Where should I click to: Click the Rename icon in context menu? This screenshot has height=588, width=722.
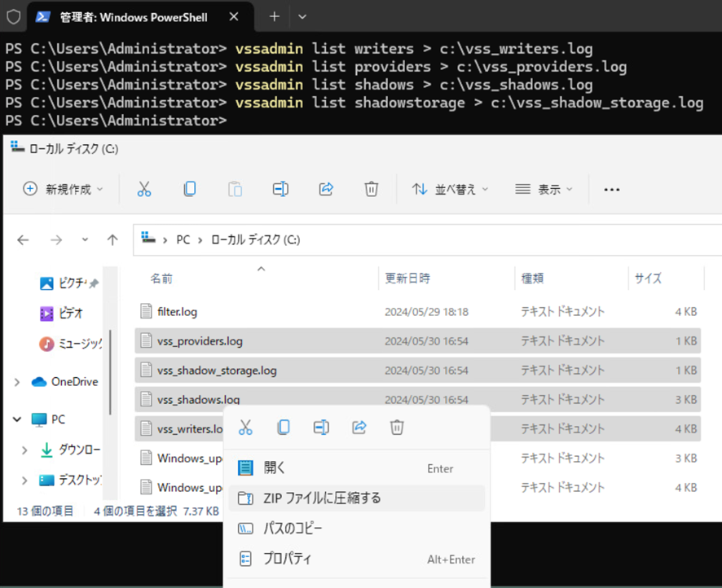point(321,428)
